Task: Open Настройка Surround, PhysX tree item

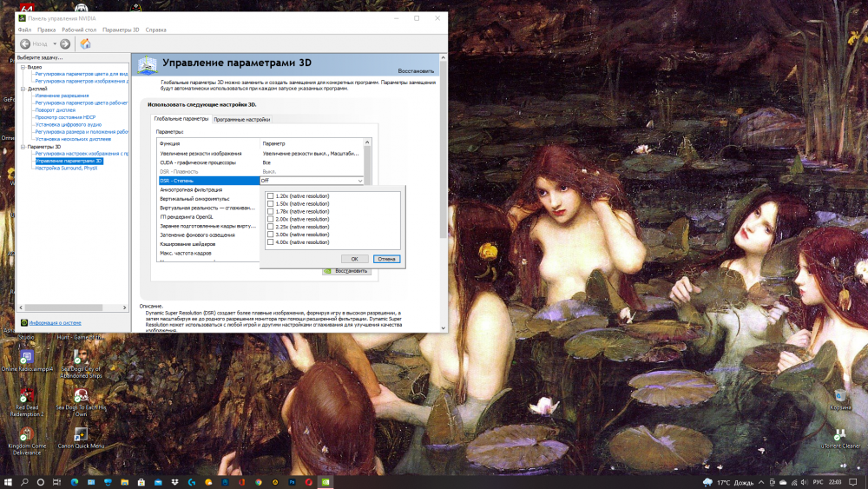Action: [66, 168]
